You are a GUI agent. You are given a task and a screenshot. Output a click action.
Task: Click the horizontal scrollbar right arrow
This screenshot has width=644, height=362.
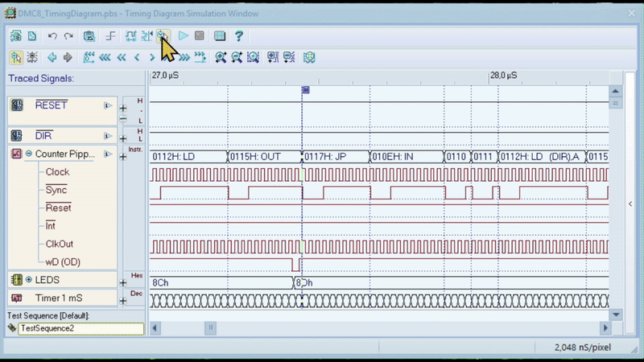605,328
